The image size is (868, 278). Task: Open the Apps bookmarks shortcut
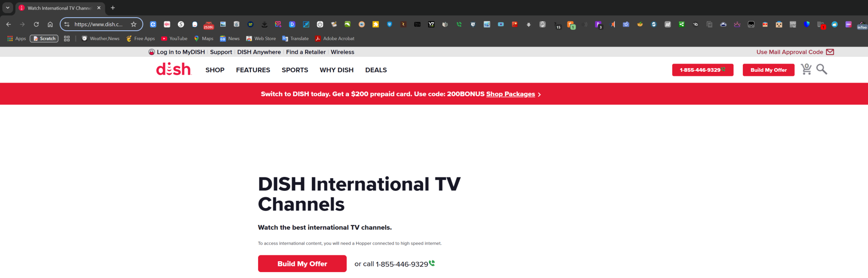(x=17, y=38)
